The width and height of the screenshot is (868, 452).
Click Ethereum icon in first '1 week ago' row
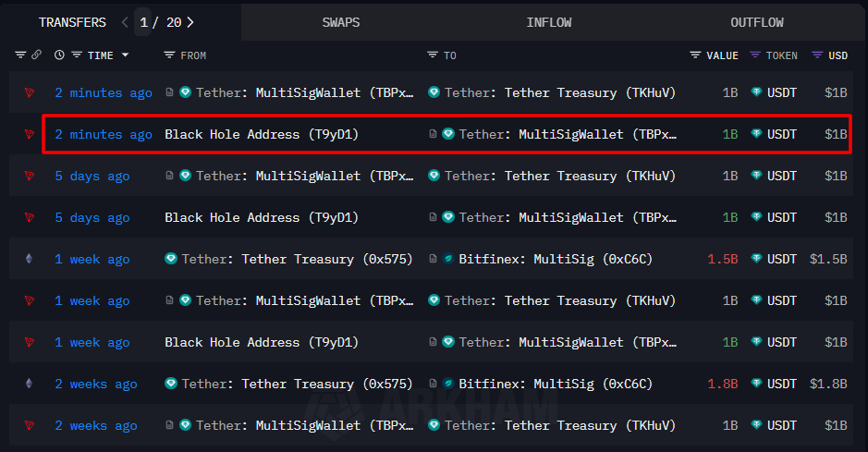point(30,259)
